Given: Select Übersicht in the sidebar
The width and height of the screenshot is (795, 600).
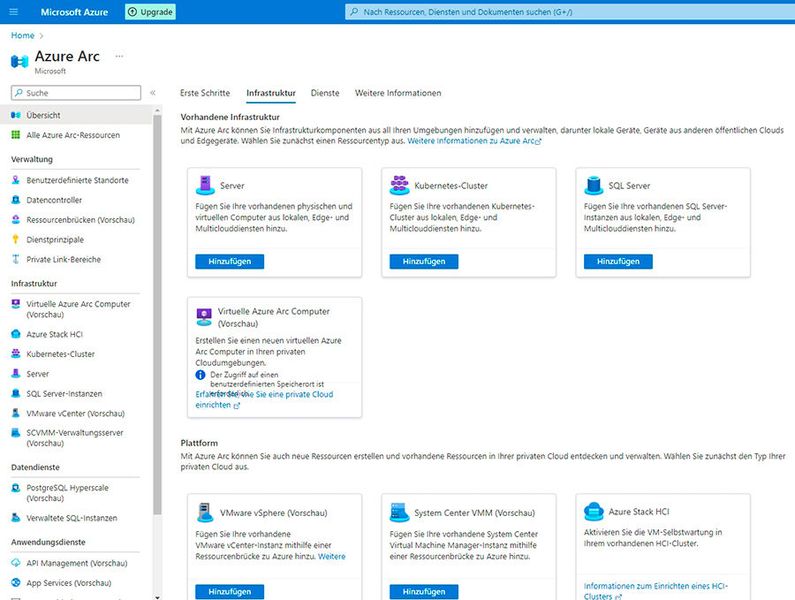Looking at the screenshot, I should [76, 115].
